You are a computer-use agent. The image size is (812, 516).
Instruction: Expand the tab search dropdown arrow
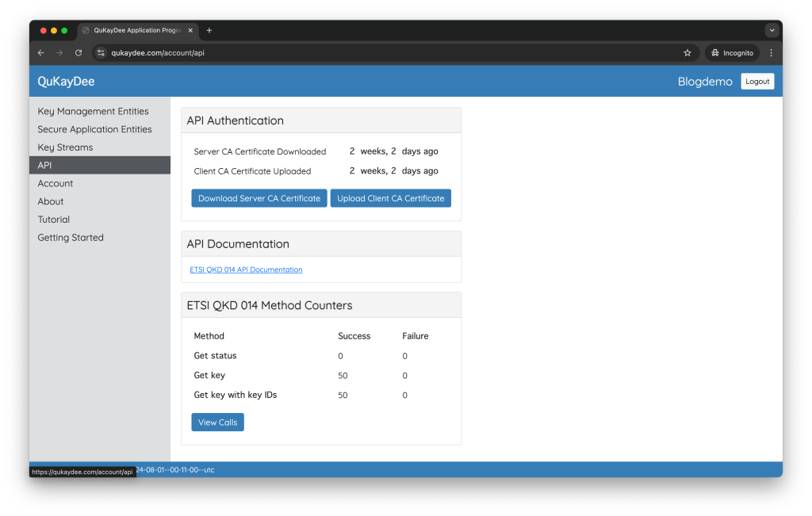pyautogui.click(x=772, y=30)
